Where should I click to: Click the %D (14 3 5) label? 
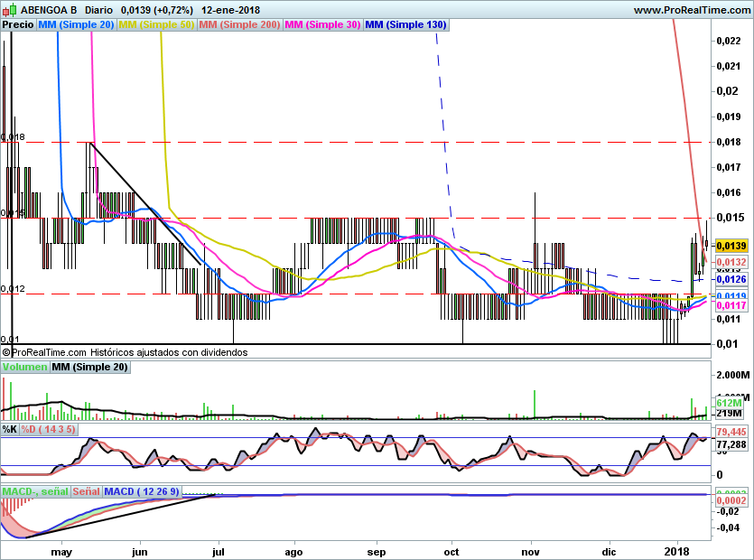[x=49, y=429]
